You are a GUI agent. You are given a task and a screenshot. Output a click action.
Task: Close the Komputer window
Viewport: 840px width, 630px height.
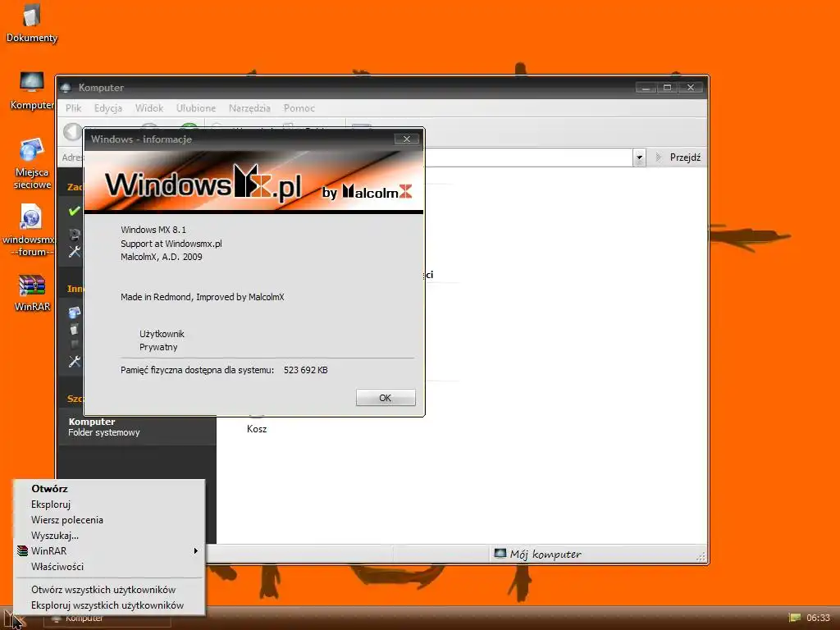click(691, 87)
